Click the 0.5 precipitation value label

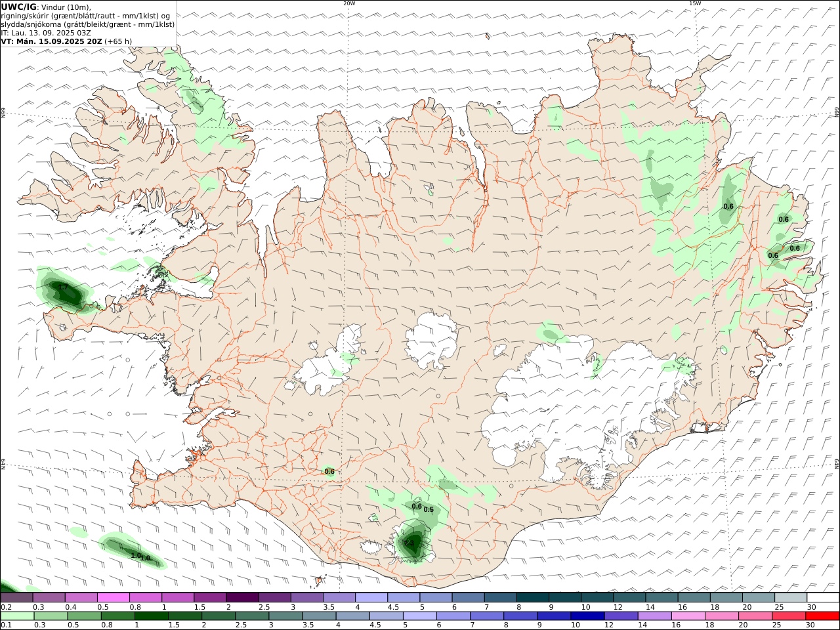429,509
